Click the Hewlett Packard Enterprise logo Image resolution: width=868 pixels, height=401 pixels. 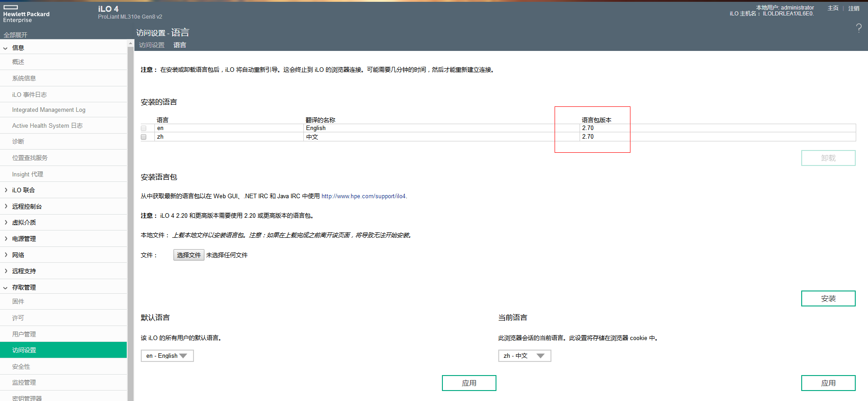click(x=26, y=14)
